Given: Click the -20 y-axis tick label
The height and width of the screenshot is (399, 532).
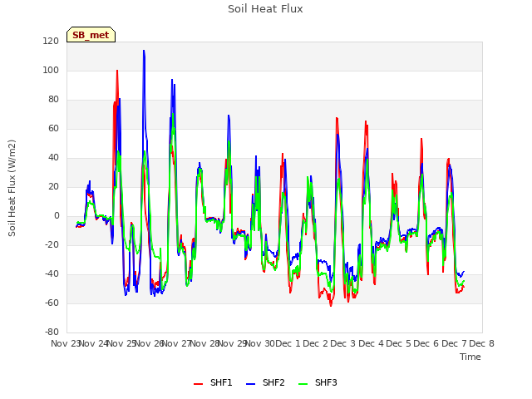Looking at the screenshot, I should (x=52, y=244).
